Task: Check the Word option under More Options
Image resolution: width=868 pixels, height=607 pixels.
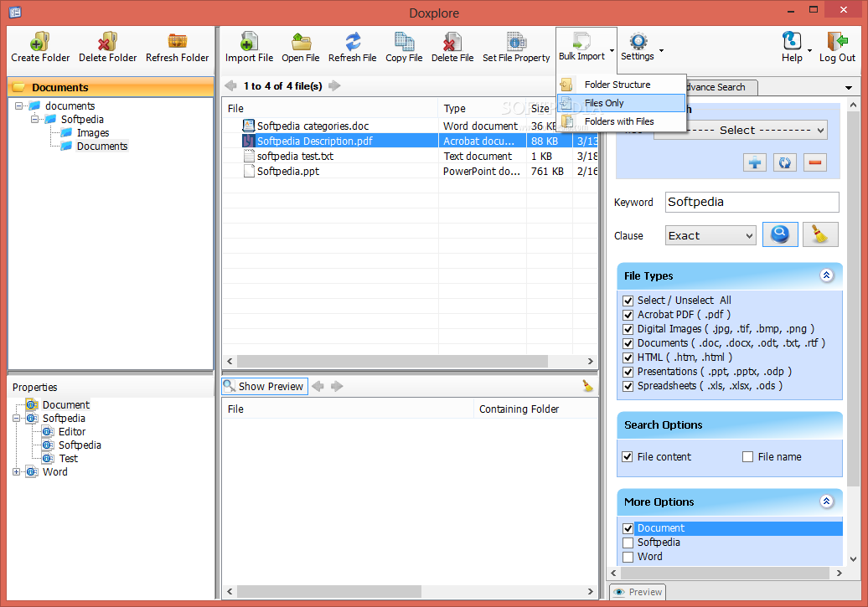Action: [628, 558]
